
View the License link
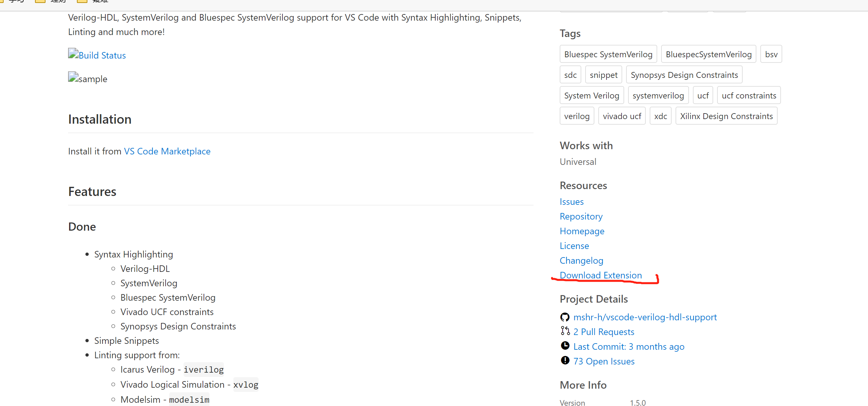[x=574, y=246]
